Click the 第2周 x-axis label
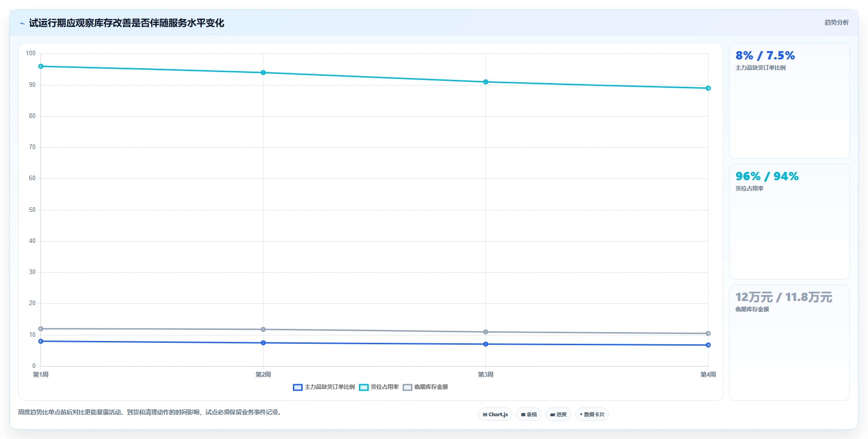 [263, 374]
